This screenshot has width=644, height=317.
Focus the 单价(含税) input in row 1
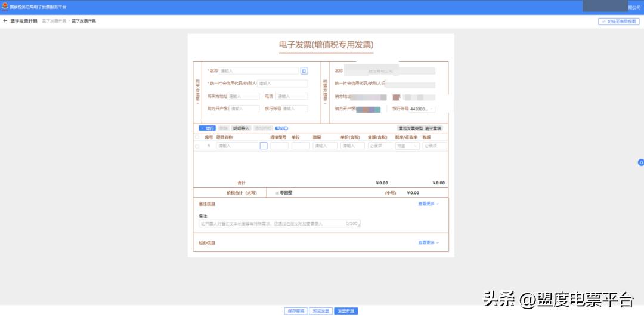[x=352, y=146]
